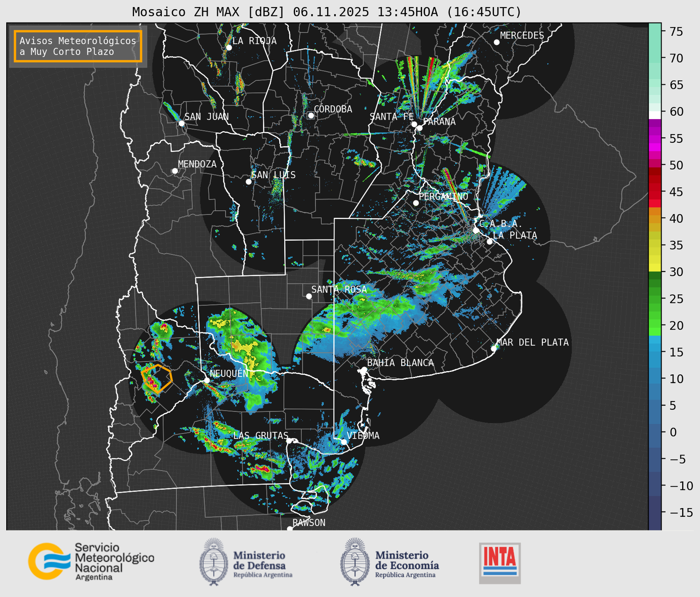Click the Ministerio de Economía logo
The image size is (700, 597).
(390, 562)
